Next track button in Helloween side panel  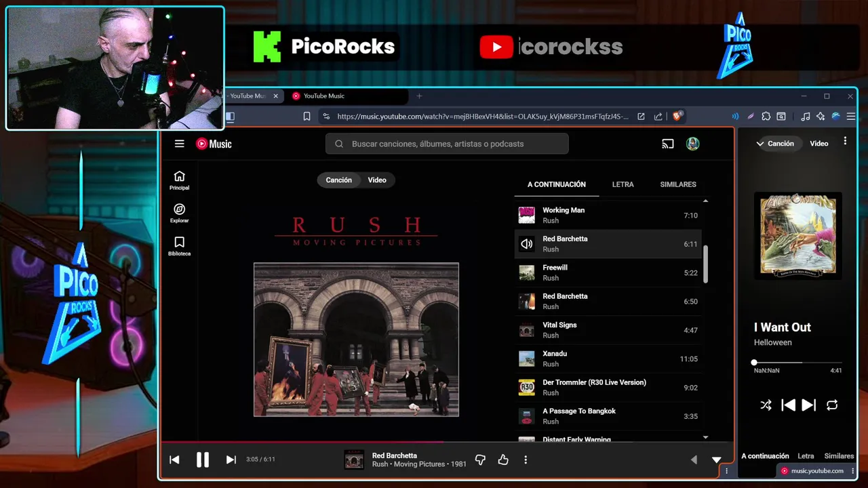808,405
